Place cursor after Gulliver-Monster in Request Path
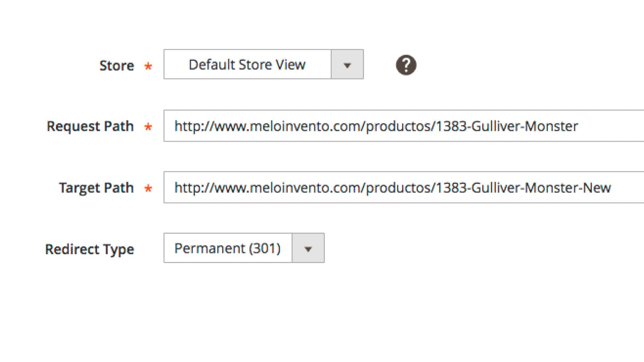 click(x=579, y=126)
